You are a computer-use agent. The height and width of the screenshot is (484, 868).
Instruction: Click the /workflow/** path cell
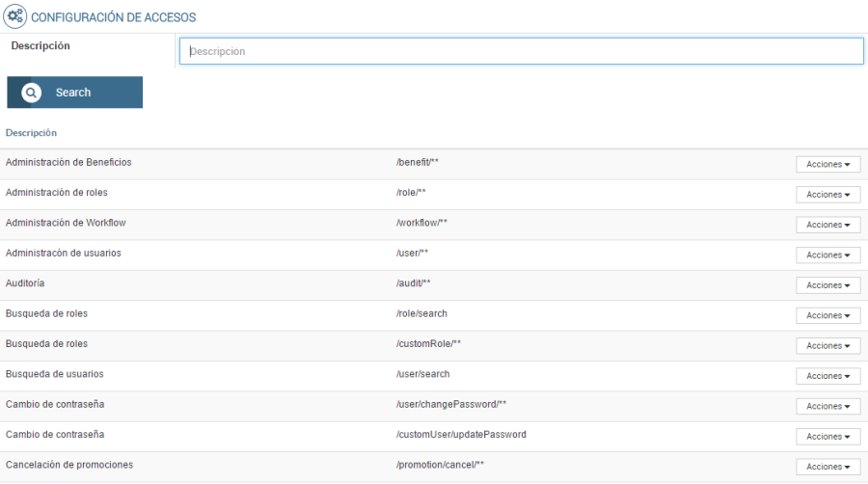coord(421,223)
